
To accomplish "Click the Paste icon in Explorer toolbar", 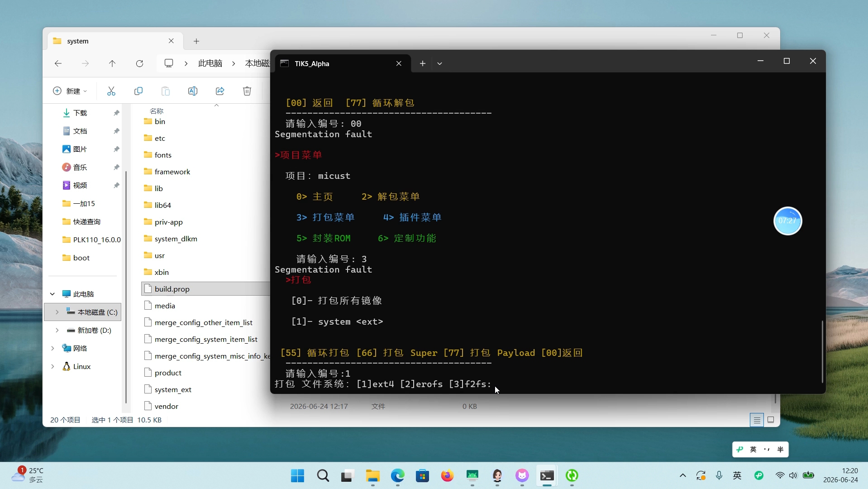I will [166, 91].
